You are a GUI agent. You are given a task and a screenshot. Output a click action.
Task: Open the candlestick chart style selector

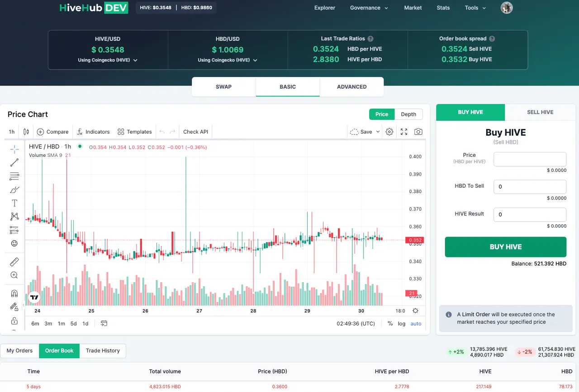coord(26,132)
